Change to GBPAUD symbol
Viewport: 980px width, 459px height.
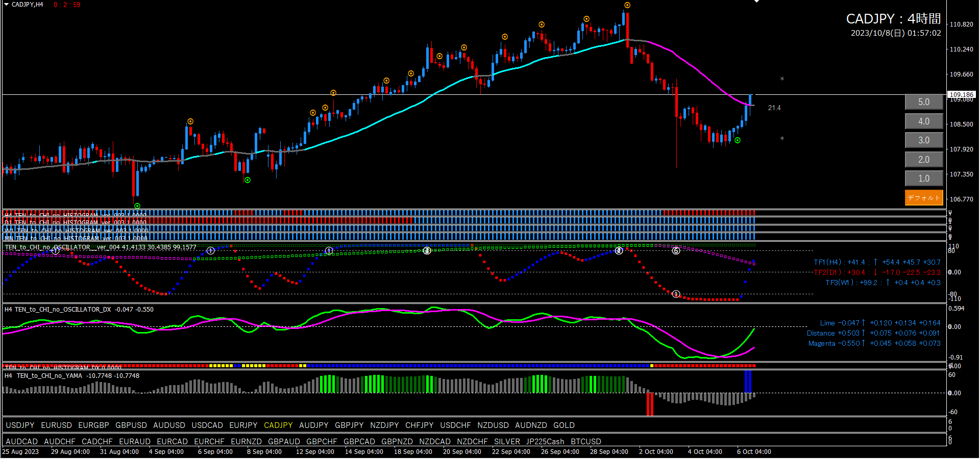tap(284, 442)
